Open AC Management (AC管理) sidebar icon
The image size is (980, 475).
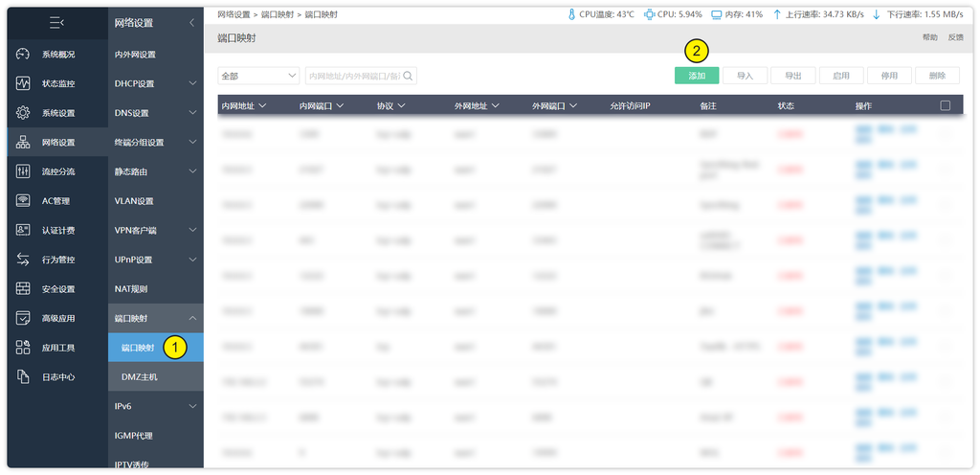(23, 201)
